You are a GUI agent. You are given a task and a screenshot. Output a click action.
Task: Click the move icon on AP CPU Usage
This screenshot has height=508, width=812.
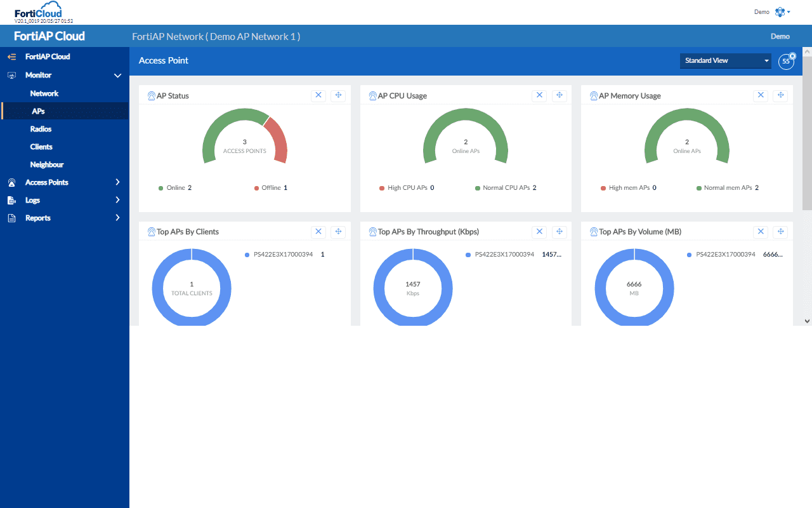click(559, 95)
